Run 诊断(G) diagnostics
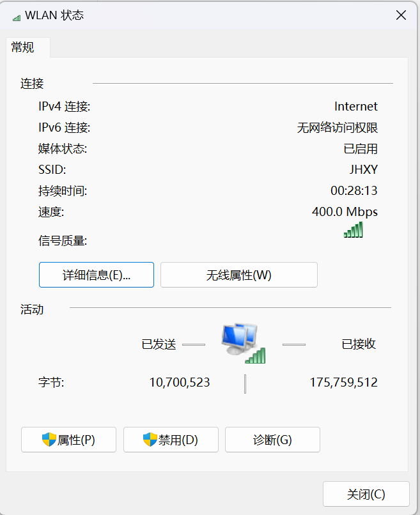 272,440
